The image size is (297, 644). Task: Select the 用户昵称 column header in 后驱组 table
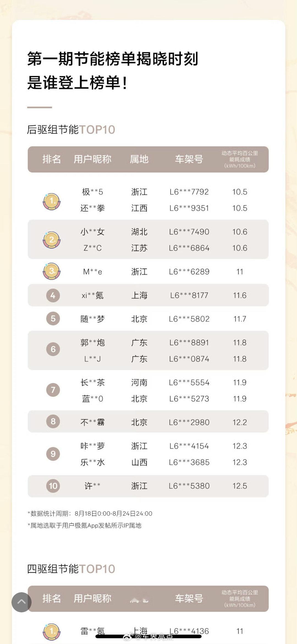click(92, 159)
